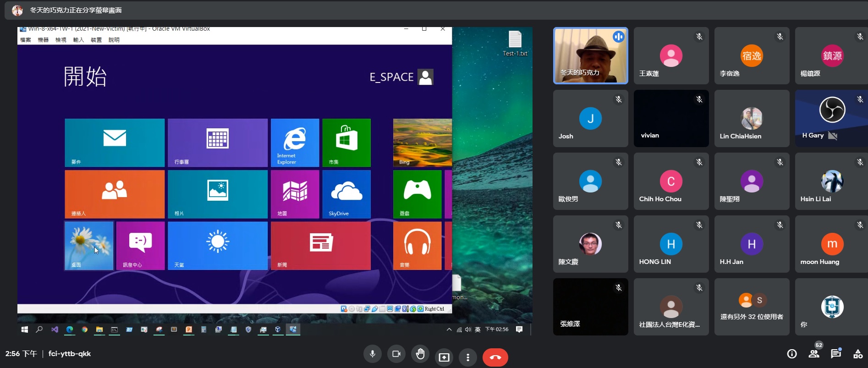Open Test-1.txt file on shared desktop

point(515,44)
